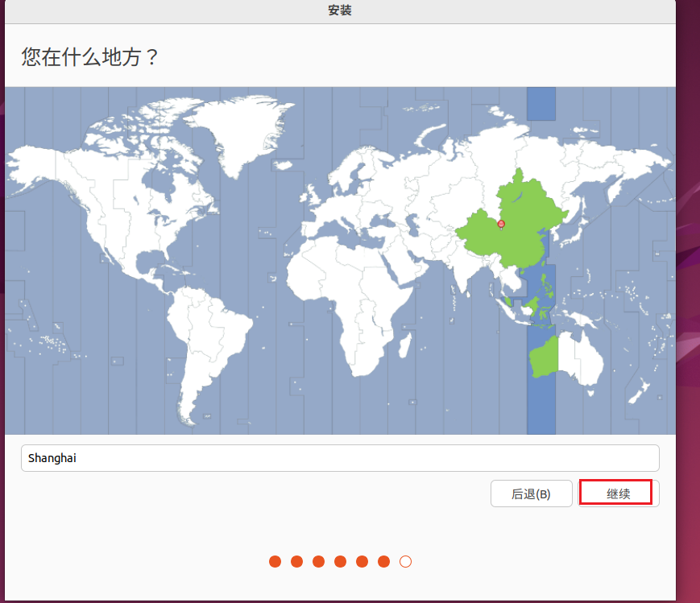Screen dimensions: 700x603
Task: Click the last hollow progress dot
Action: (405, 561)
